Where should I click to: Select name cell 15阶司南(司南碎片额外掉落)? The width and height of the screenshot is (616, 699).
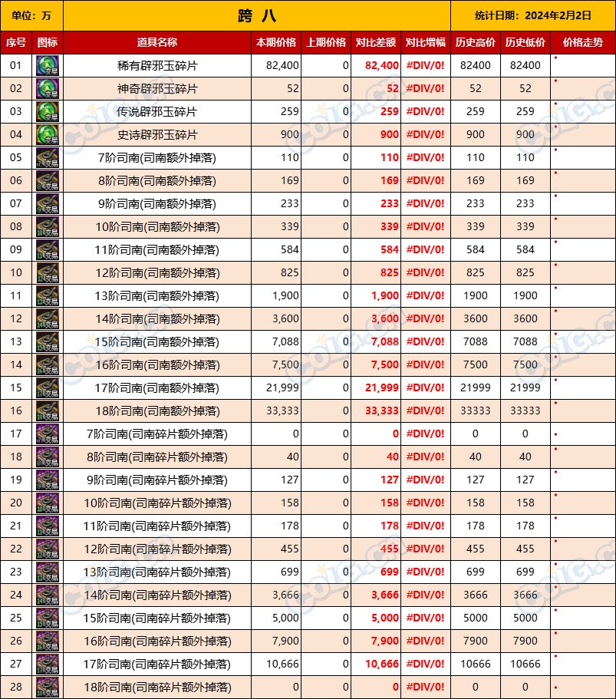tap(157, 618)
